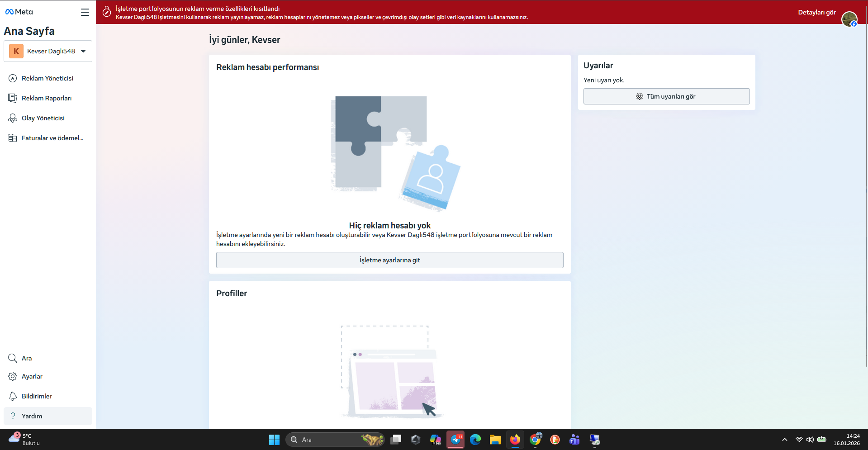Open the weather widget showing 5°C Bulutlu

coord(24,440)
